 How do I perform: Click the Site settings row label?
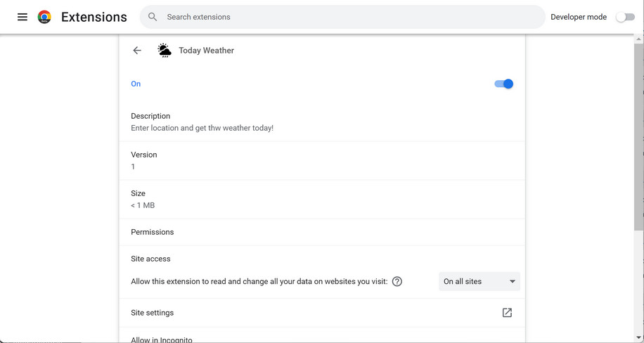tap(153, 313)
